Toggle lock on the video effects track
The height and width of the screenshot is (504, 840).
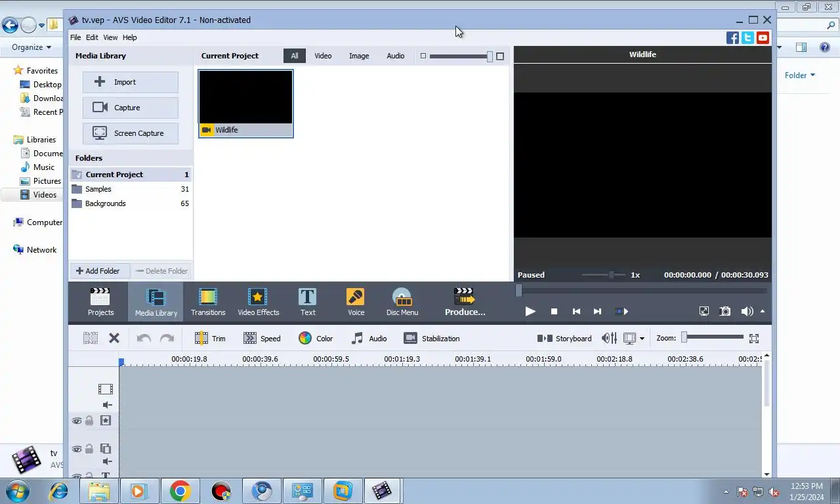pos(89,421)
